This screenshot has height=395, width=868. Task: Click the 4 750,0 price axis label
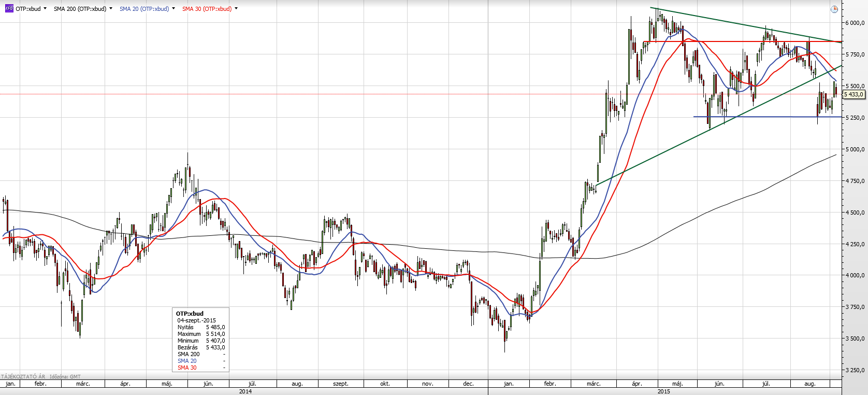tap(855, 181)
